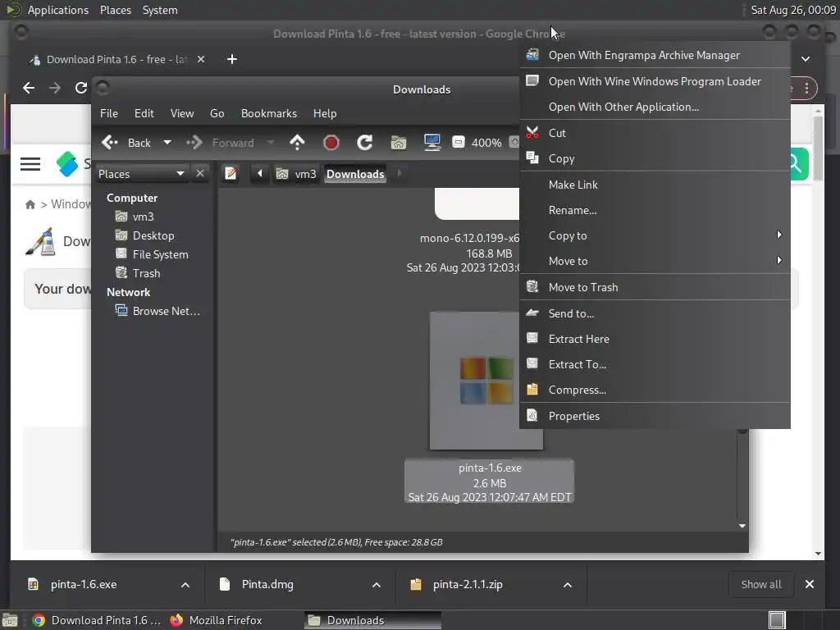This screenshot has height=630, width=840.
Task: Select Make Link in the context menu
Action: [655, 185]
